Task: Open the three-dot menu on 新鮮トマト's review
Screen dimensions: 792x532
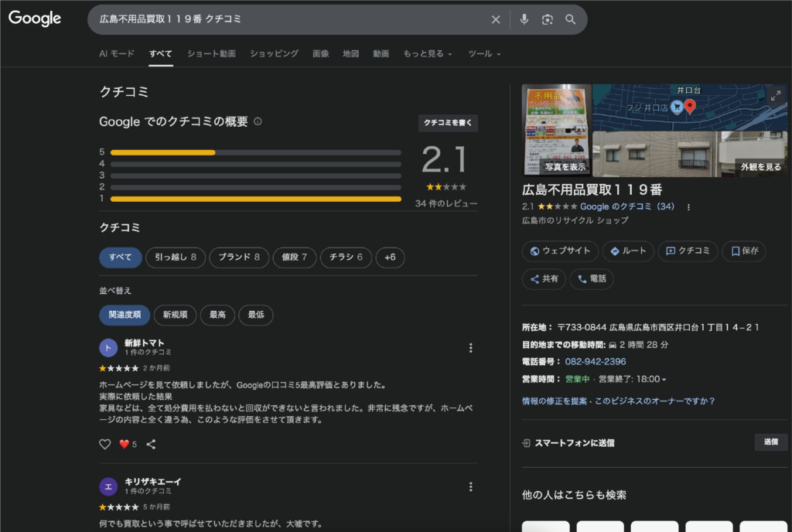Action: [x=470, y=348]
